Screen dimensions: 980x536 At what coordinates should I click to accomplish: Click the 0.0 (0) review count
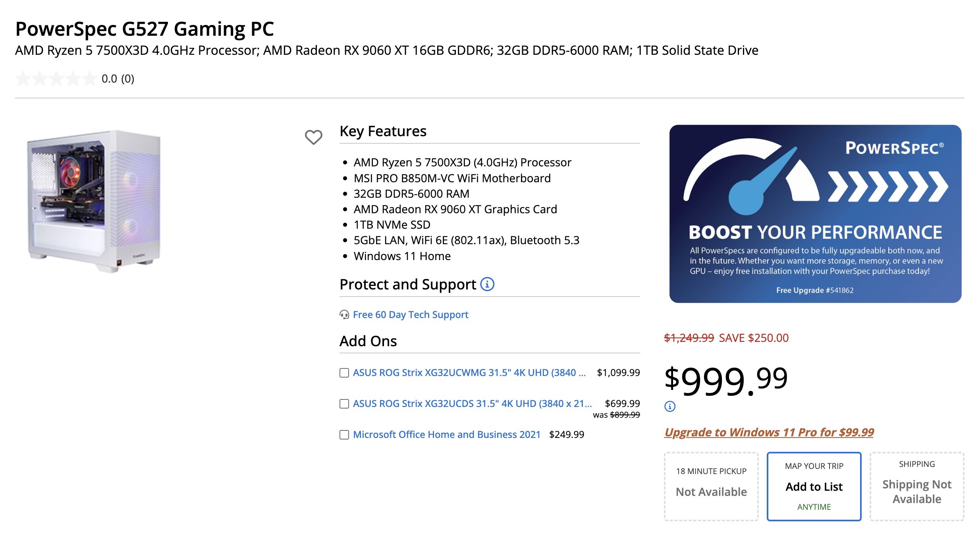tap(118, 79)
